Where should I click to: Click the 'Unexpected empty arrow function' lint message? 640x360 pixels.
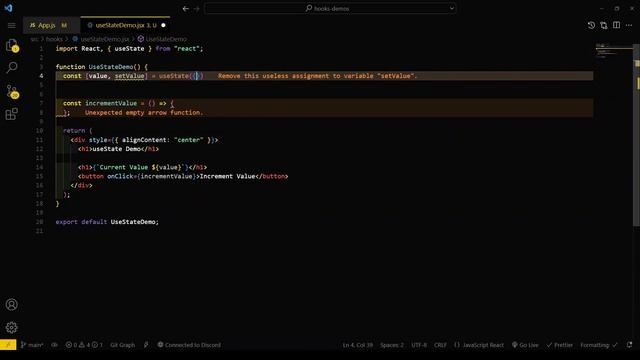(x=144, y=113)
